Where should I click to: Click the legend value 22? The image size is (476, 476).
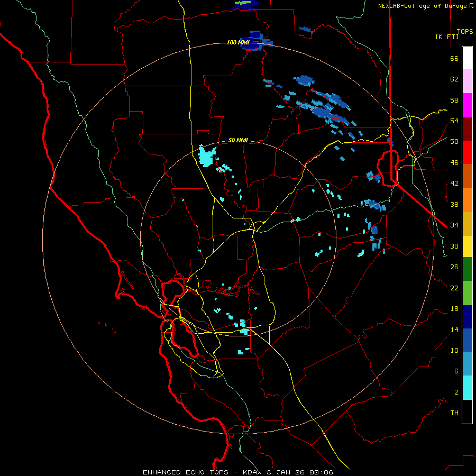point(454,288)
